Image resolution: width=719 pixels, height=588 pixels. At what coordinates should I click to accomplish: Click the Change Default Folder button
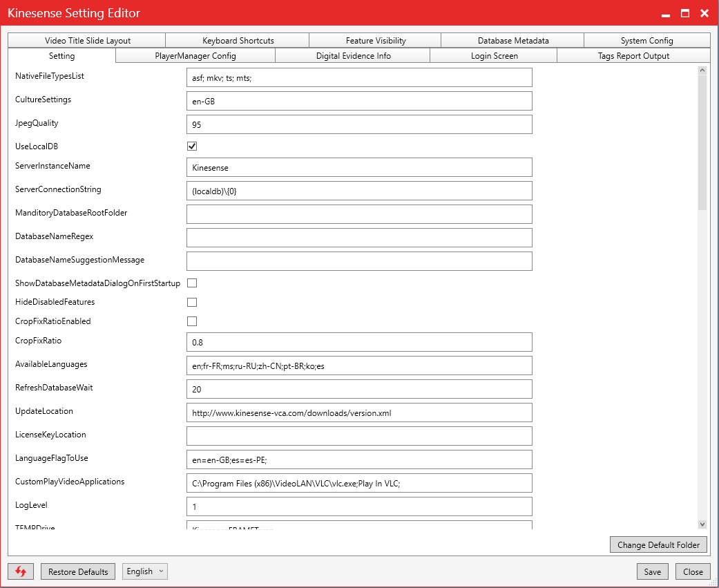pyautogui.click(x=658, y=545)
